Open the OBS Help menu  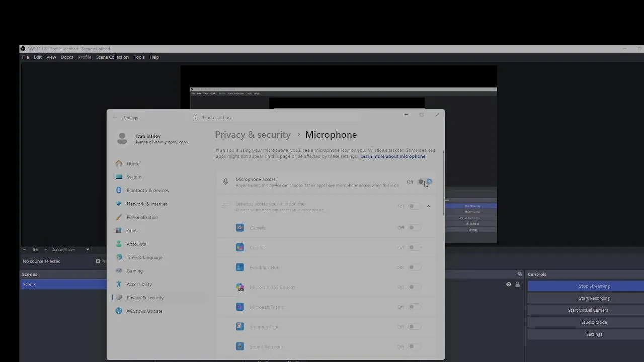click(x=154, y=57)
